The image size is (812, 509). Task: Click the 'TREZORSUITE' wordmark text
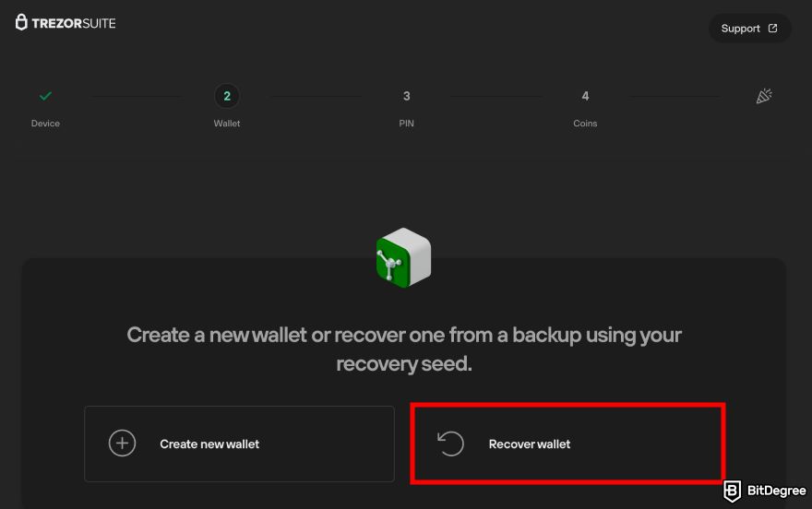click(74, 23)
